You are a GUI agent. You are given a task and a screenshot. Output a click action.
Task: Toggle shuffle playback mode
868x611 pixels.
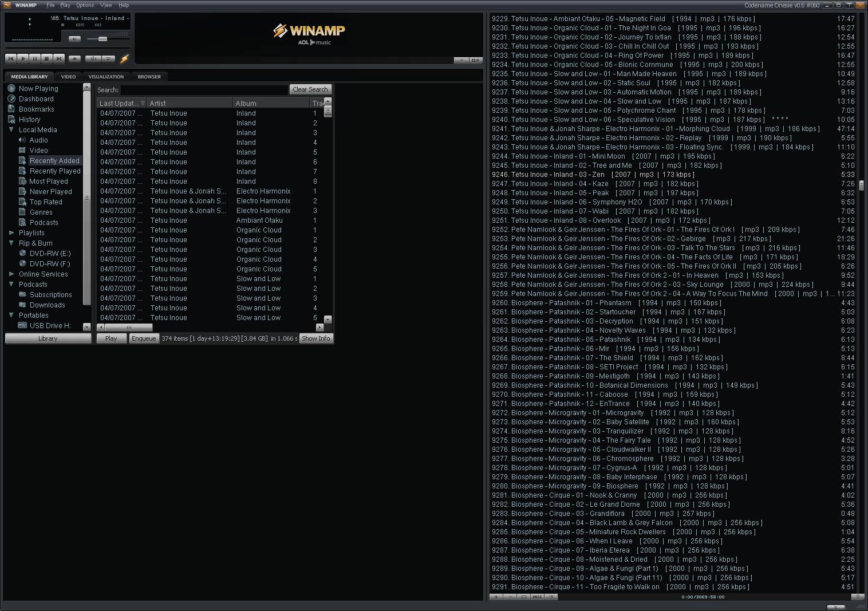point(93,58)
